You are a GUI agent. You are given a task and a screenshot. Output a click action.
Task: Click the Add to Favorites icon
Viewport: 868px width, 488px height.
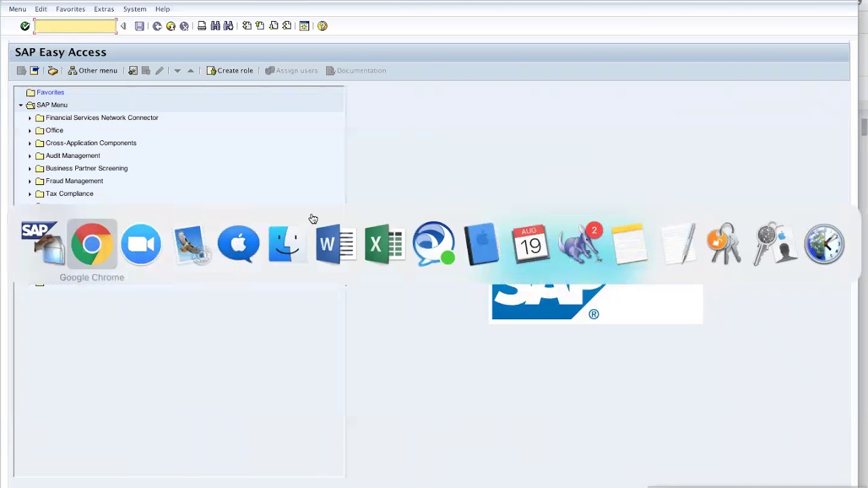pyautogui.click(x=133, y=70)
